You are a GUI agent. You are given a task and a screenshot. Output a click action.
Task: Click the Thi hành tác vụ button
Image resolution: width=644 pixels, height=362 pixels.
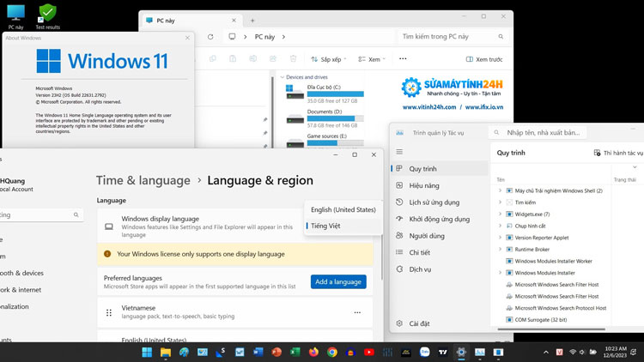click(x=618, y=153)
